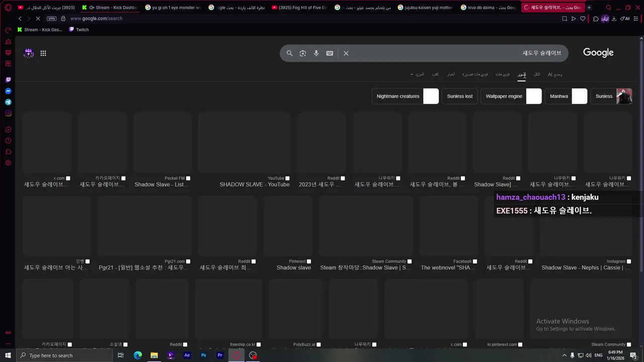Select the Sunless filter chip
This screenshot has width=644, height=362.
[611, 96]
